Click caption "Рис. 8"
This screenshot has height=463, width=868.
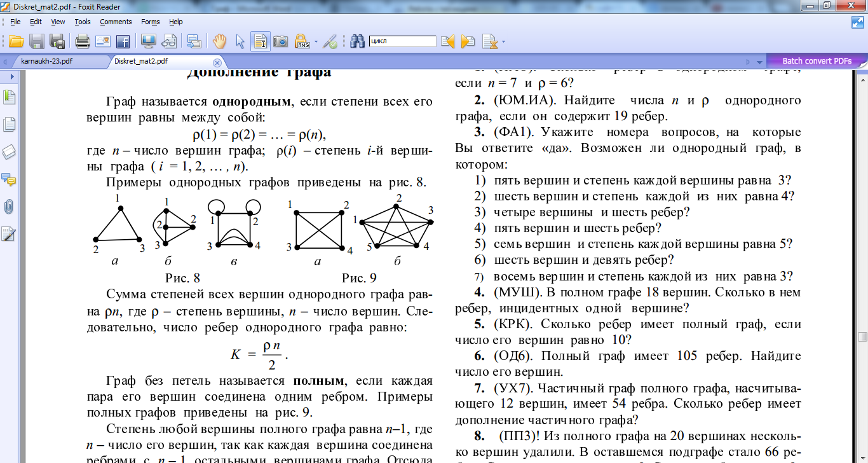point(183,278)
